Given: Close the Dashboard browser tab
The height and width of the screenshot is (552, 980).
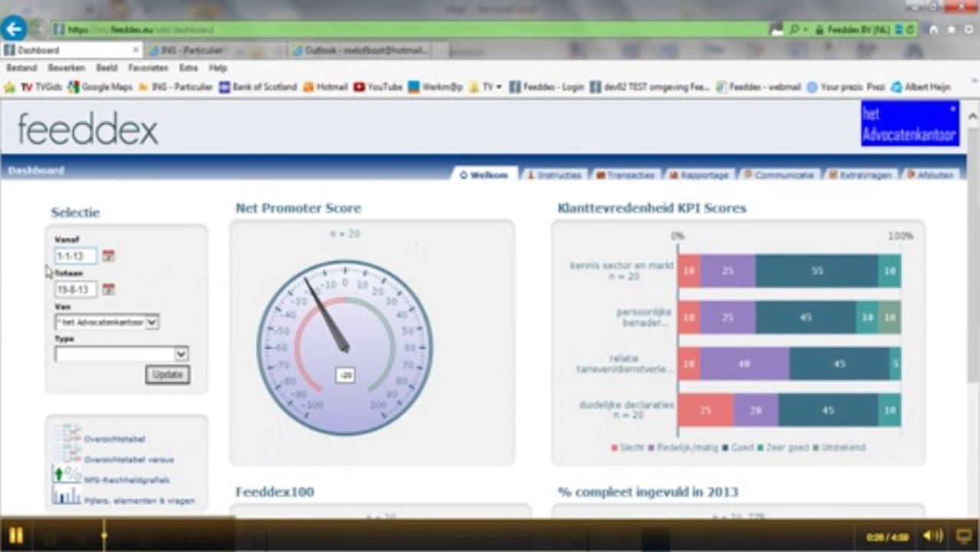Looking at the screenshot, I should click(x=136, y=51).
